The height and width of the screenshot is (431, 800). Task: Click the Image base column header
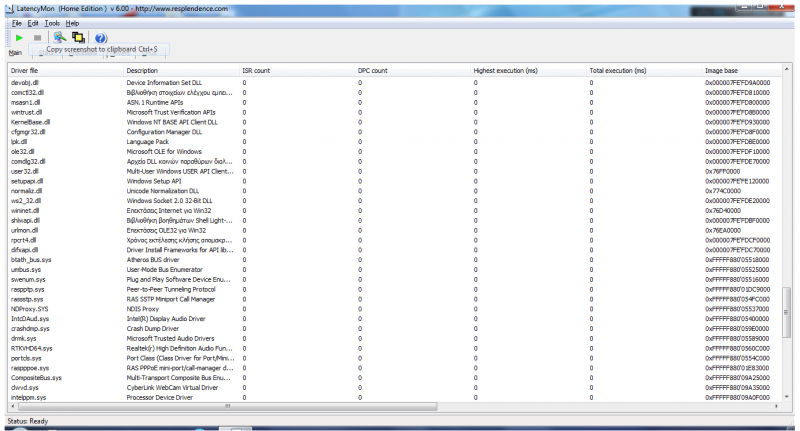[721, 71]
